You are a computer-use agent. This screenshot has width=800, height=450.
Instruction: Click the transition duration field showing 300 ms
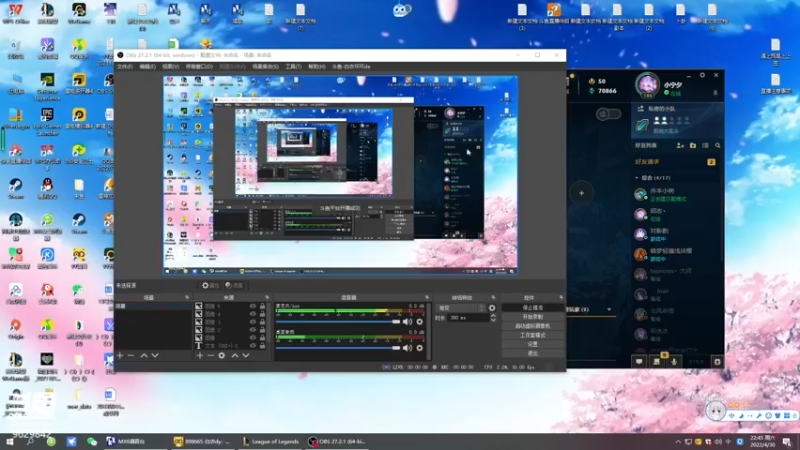[x=467, y=318]
